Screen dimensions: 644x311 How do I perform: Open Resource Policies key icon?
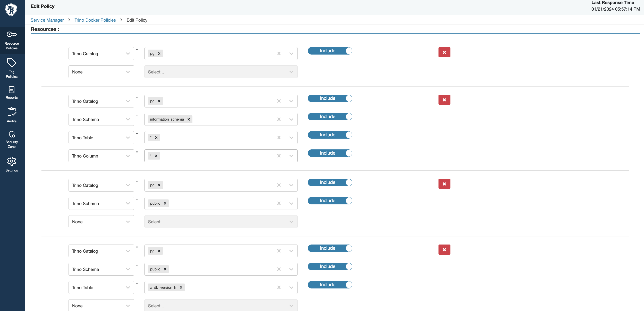[x=11, y=34]
